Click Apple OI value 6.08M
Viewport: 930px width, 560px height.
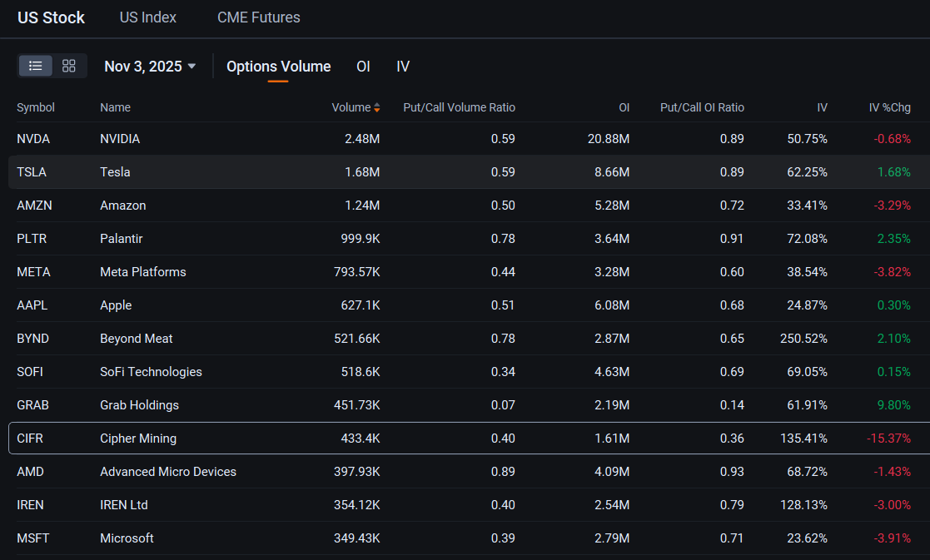612,305
